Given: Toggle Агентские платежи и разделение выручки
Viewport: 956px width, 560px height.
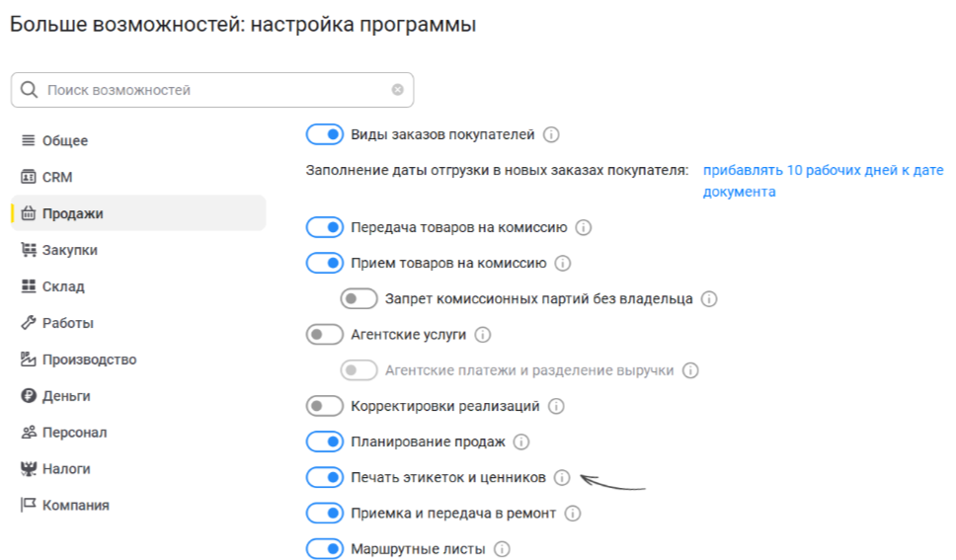Looking at the screenshot, I should 359,370.
